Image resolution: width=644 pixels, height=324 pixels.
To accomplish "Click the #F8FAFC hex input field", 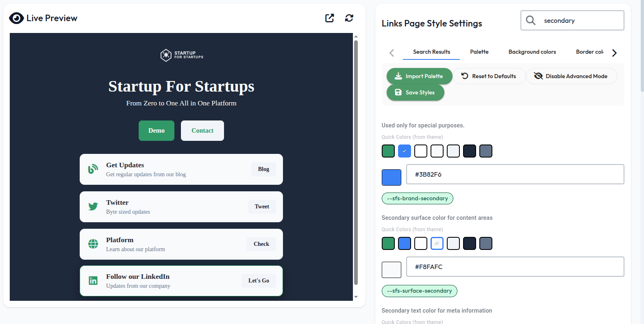I will 515,267.
